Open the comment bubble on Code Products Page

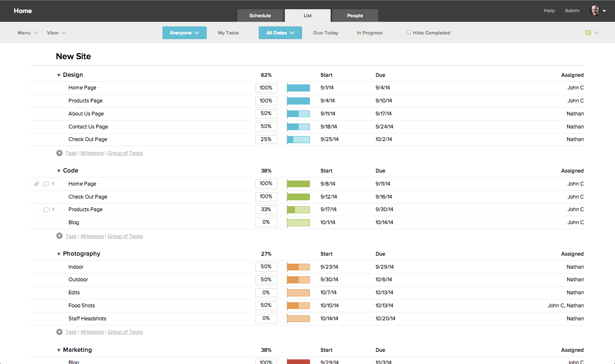(46, 209)
